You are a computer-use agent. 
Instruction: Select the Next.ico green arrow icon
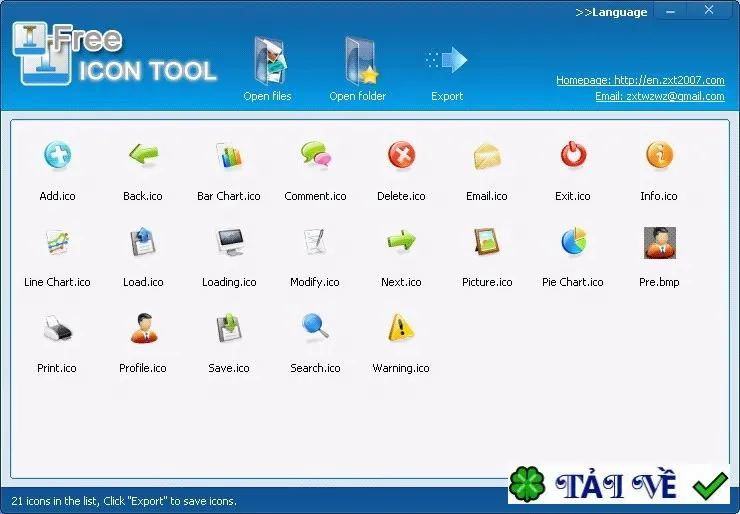[401, 241]
